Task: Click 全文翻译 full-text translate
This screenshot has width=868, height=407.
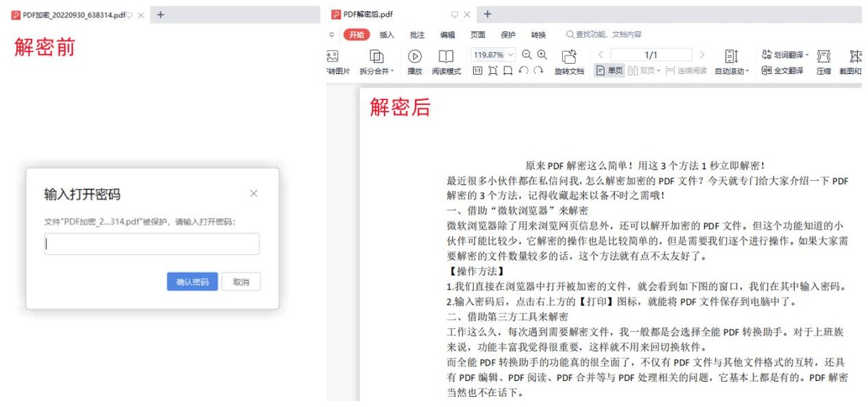Action: click(782, 71)
